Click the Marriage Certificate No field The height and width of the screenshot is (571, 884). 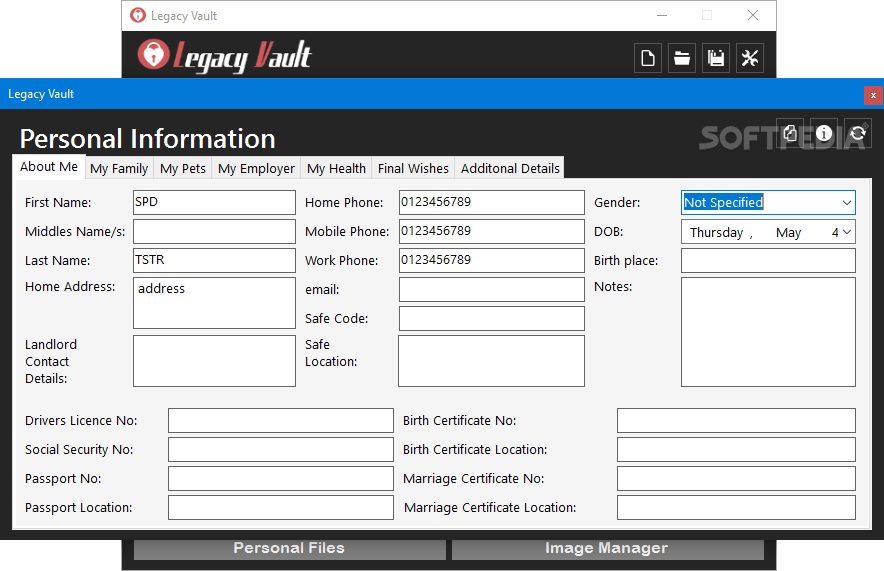[736, 479]
